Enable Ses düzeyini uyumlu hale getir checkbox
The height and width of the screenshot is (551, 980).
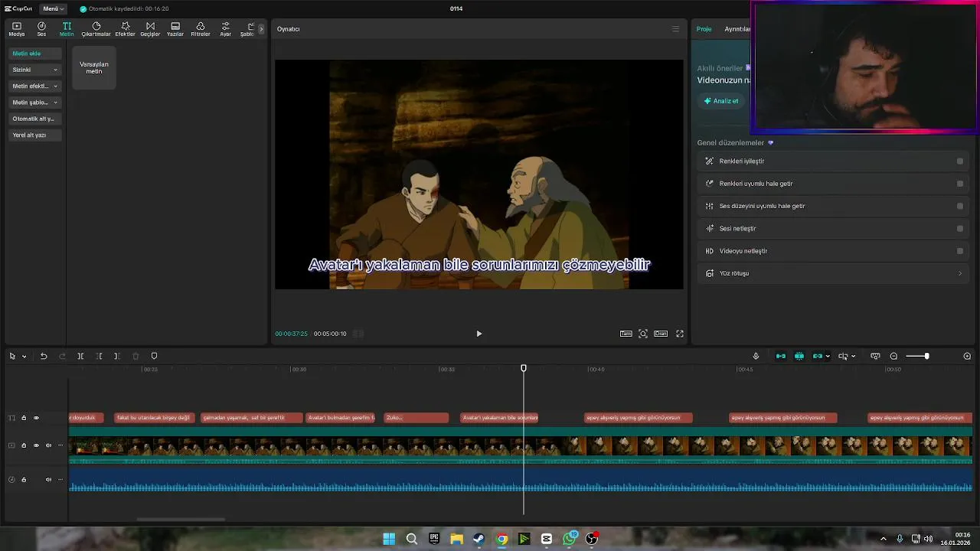tap(960, 206)
